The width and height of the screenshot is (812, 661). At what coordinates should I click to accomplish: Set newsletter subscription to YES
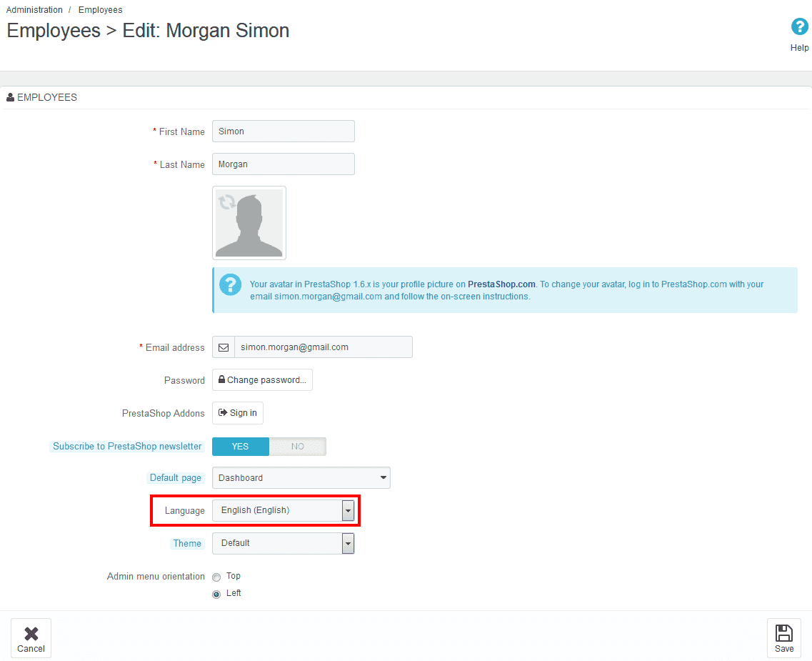[241, 447]
